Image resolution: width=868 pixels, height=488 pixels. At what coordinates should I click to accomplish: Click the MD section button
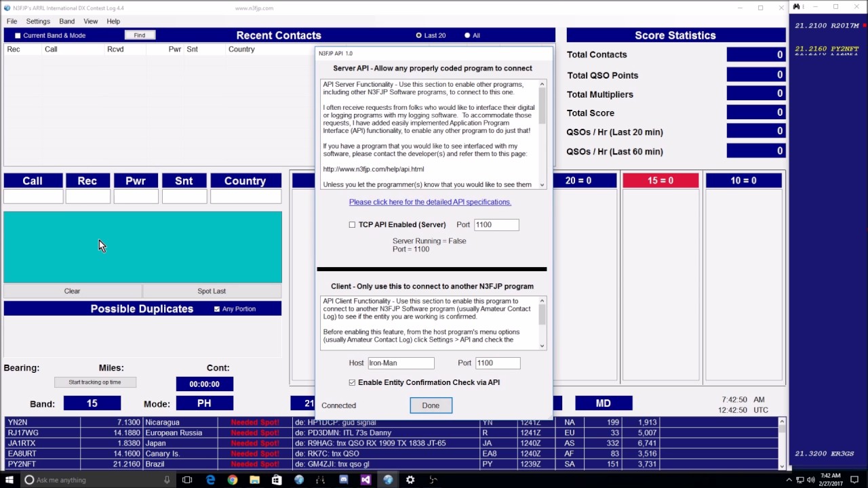[604, 403]
